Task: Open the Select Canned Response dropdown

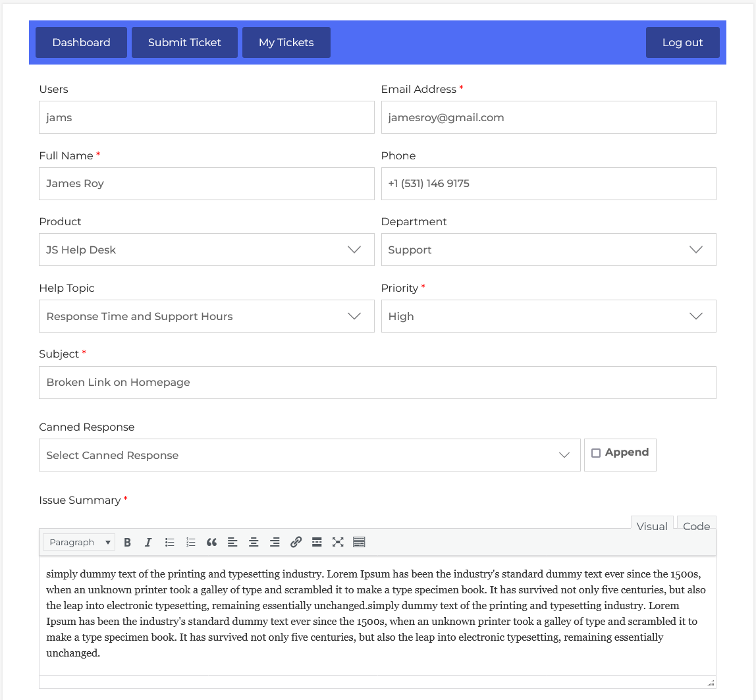Action: [310, 455]
